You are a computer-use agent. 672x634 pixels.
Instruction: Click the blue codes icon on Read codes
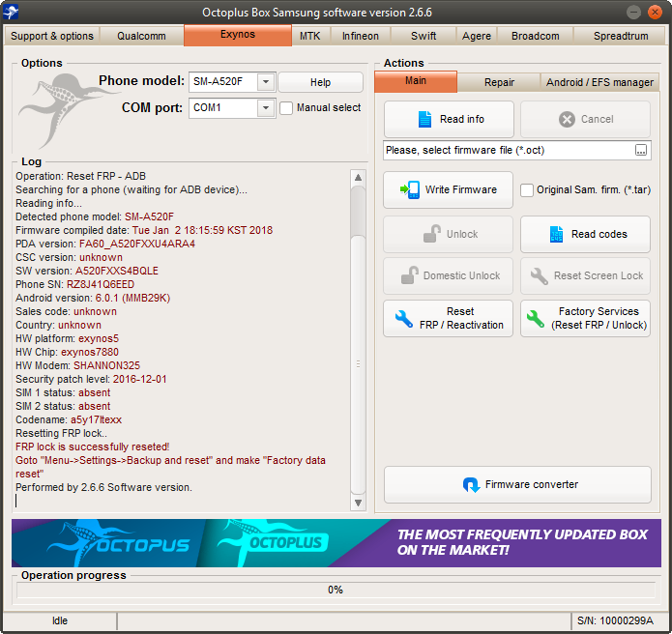pos(556,234)
